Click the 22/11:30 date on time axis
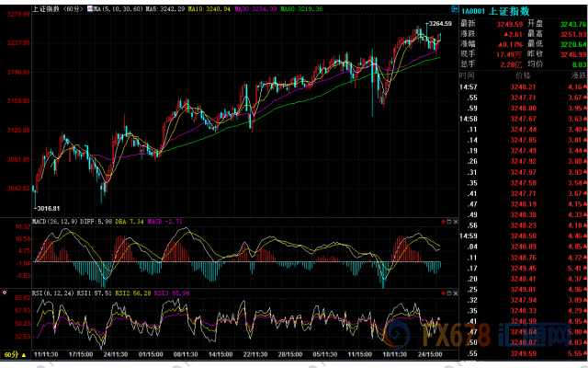Image resolution: width=588 pixels, height=368 pixels. point(255,354)
